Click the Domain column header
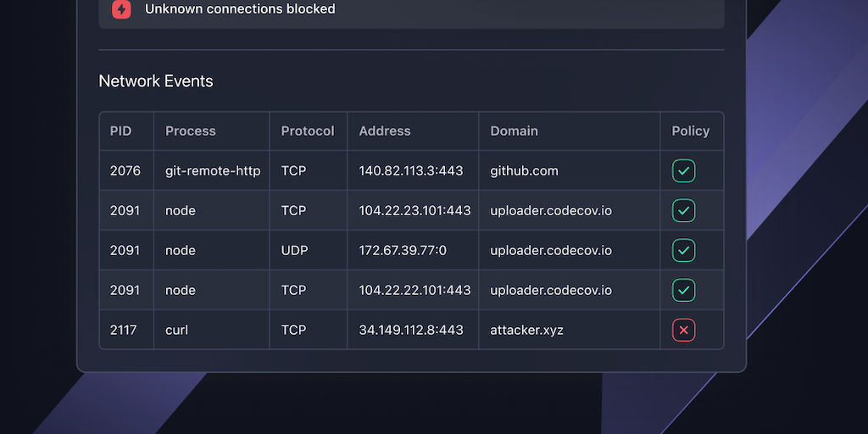Screen dimensions: 868x434 click(515, 131)
